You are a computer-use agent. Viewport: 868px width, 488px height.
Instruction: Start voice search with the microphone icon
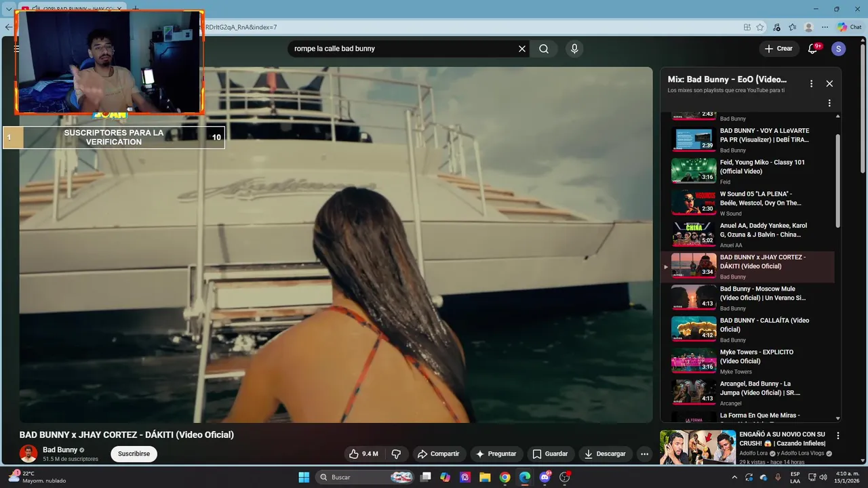point(574,49)
